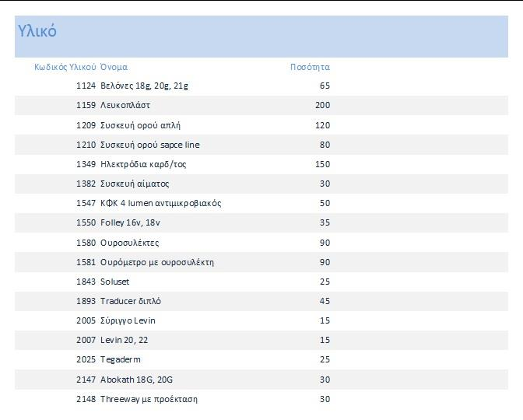This screenshot has width=523, height=420.
Task: Click material code 2025
Action: coord(86,359)
